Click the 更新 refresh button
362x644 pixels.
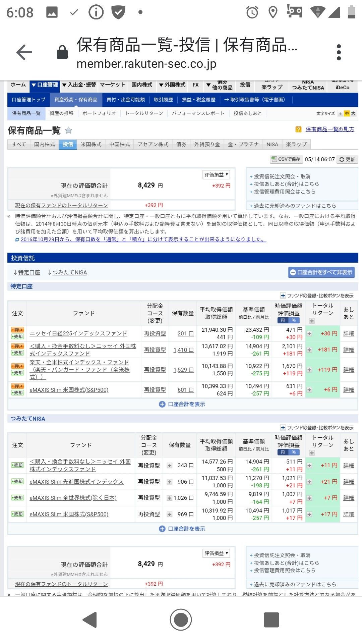347,159
